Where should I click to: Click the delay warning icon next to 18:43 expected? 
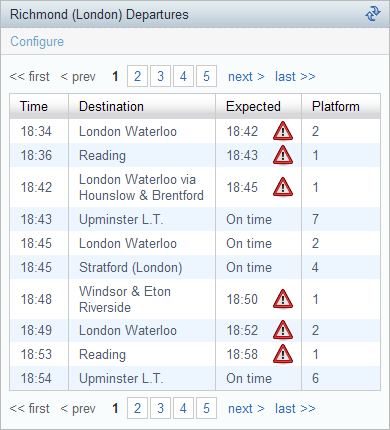283,155
